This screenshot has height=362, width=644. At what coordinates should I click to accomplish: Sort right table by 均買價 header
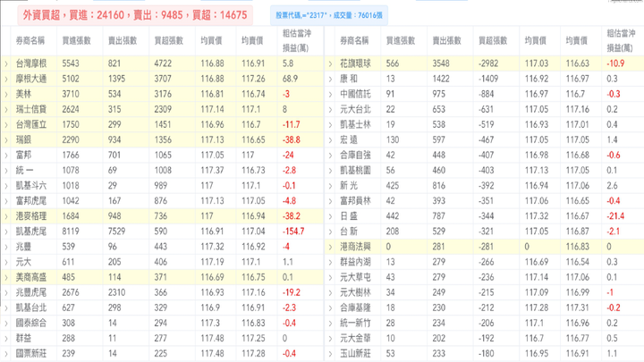click(536, 40)
